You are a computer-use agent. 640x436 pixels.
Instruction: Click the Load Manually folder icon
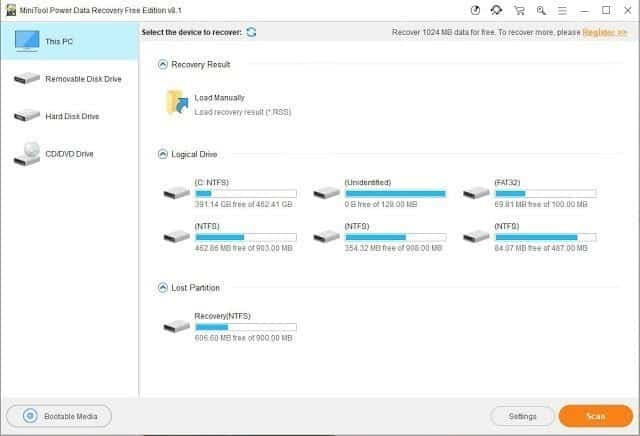pyautogui.click(x=178, y=102)
